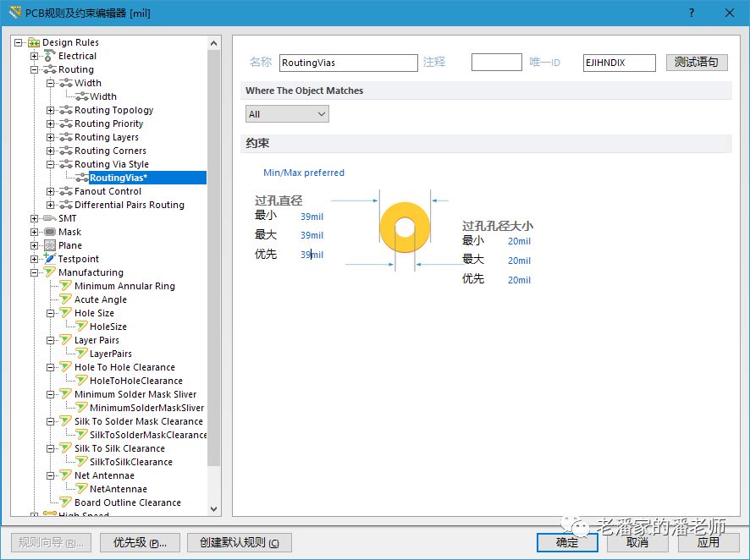Collapse the Routing rules node
The width and height of the screenshot is (750, 560).
35,69
